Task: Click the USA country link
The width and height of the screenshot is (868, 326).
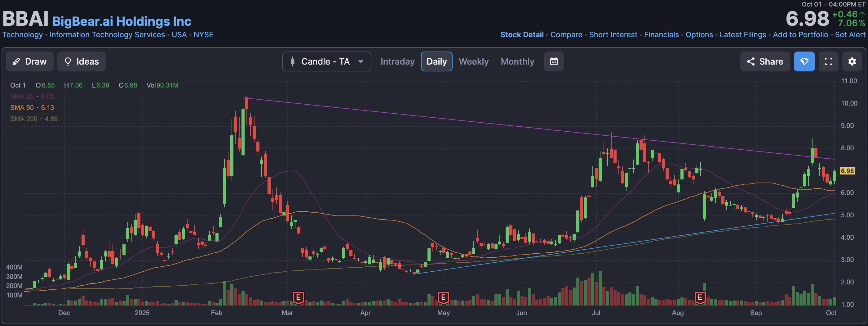Action: [179, 35]
